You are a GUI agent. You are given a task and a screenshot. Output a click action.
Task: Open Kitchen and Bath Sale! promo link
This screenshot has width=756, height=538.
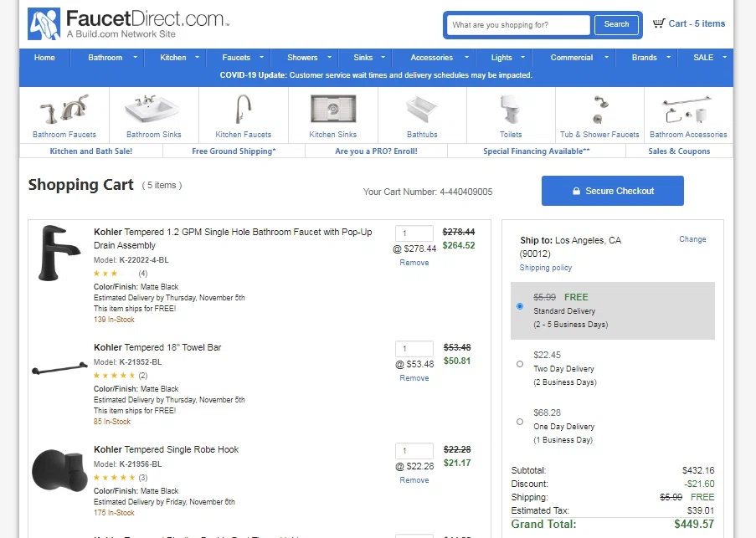91,151
